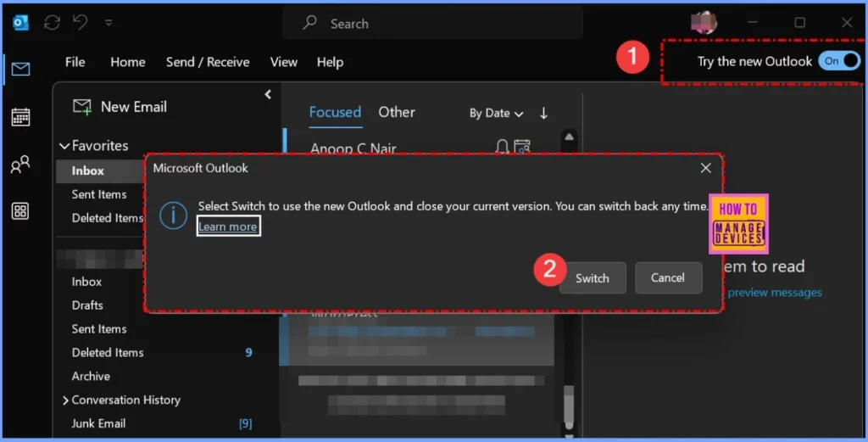Toggle the Try the new Outlook switch
Image resolution: width=868 pixels, height=442 pixels.
click(x=840, y=61)
